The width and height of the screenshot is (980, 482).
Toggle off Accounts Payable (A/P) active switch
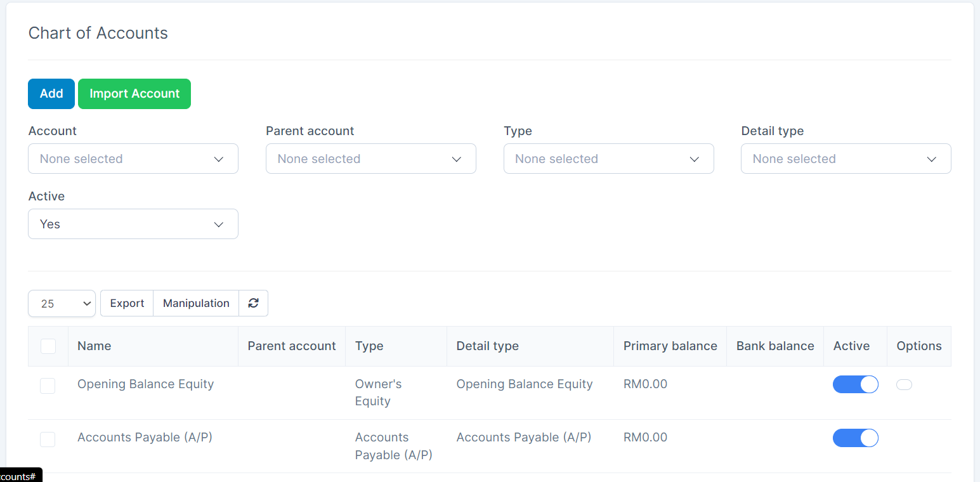click(855, 438)
